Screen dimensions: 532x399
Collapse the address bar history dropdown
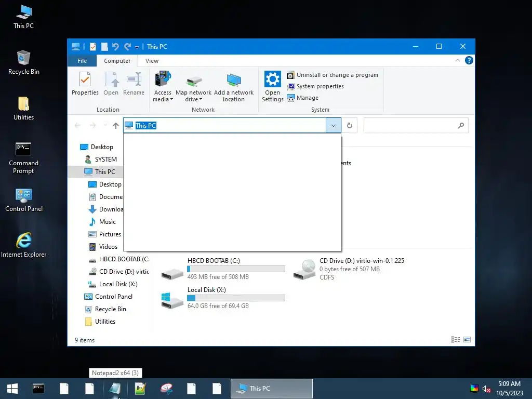[x=333, y=126]
